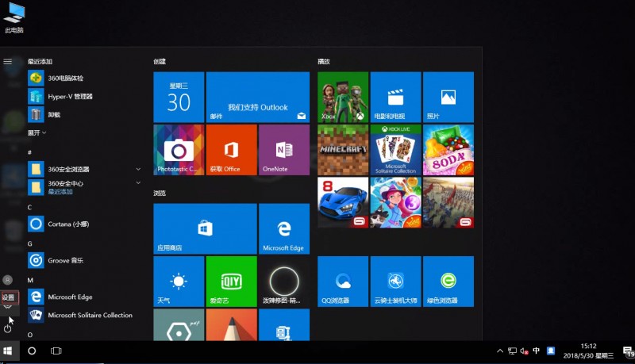Show hidden tray icons chevron

[500, 351]
